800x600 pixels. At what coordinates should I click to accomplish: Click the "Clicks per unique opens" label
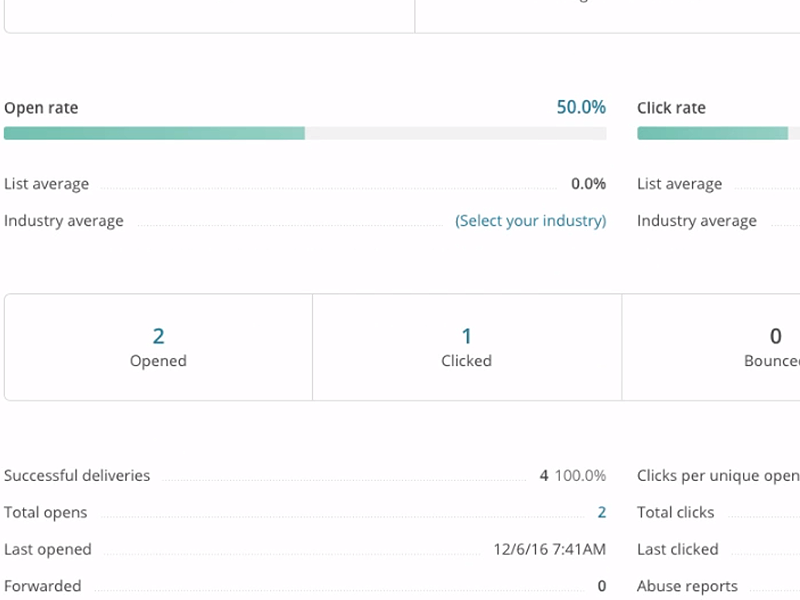click(x=718, y=476)
